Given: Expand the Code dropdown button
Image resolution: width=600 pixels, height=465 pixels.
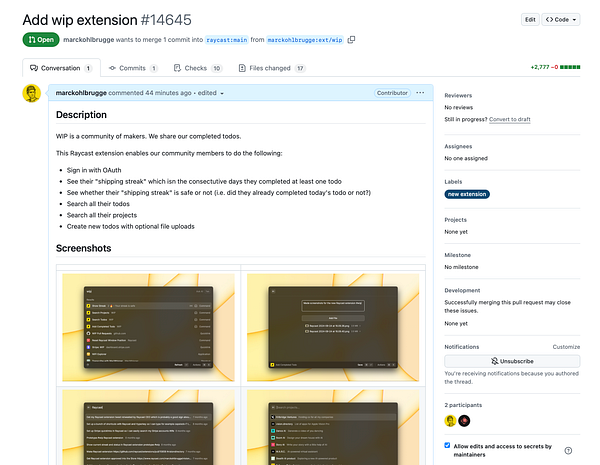Looking at the screenshot, I should 561,20.
